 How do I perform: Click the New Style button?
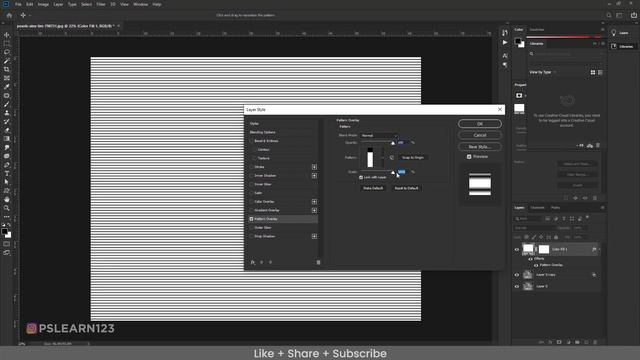pyautogui.click(x=480, y=147)
